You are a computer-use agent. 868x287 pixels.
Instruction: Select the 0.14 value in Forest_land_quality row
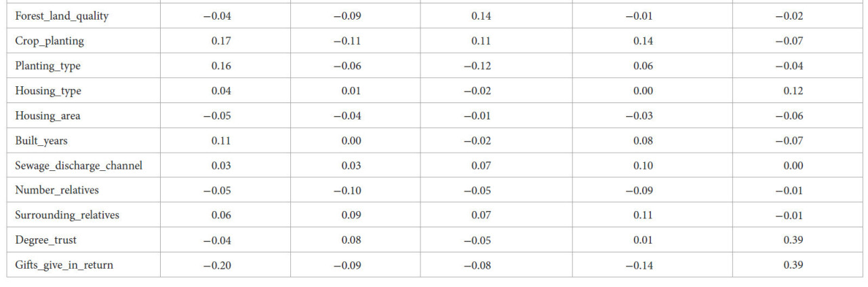[481, 16]
